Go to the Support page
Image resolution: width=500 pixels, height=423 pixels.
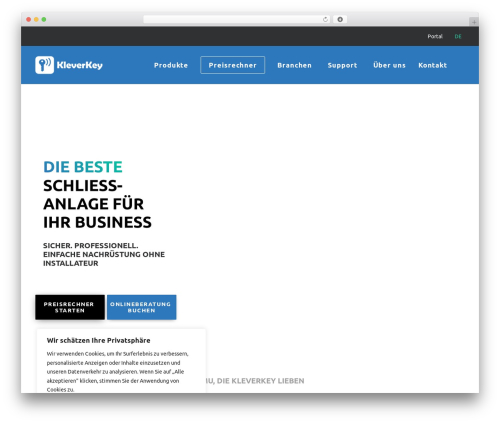coord(342,66)
